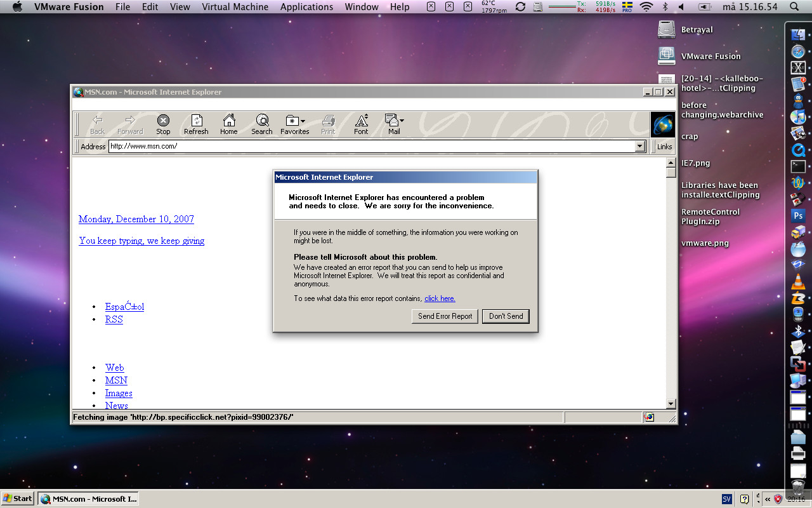Open the Trash in the Dock
Screen dimensions: 812x508
(798, 488)
